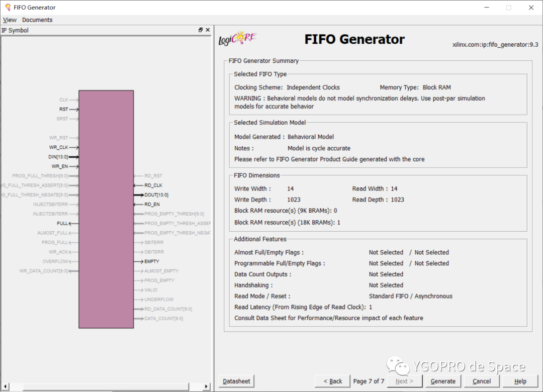The height and width of the screenshot is (392, 543).
Task: Click the grayed SBITERR port label
Action: tap(154, 242)
